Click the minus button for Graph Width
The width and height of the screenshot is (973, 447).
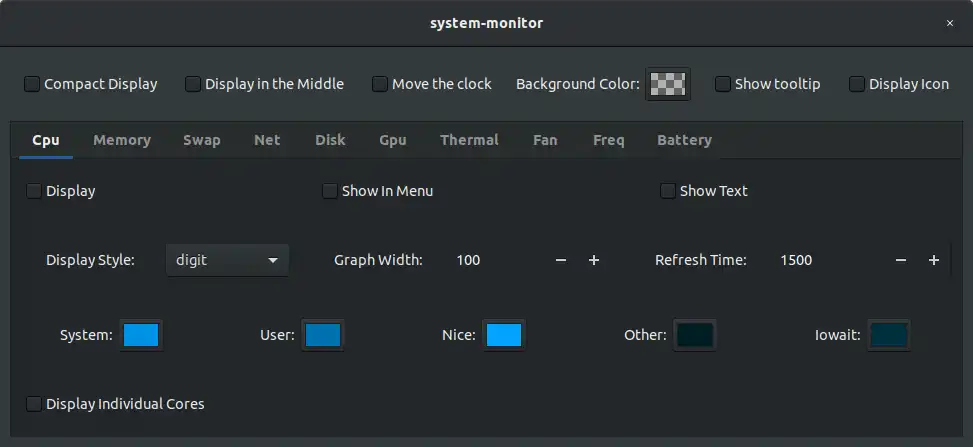[x=561, y=260]
